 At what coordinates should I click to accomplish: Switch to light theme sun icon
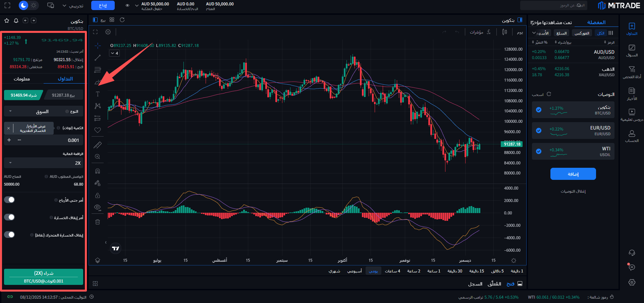pos(34,5)
